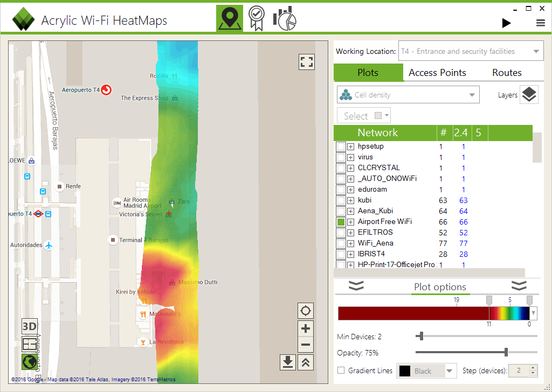The image size is (552, 392).
Task: Switch to floor plan blueprint view
Action: click(x=30, y=344)
